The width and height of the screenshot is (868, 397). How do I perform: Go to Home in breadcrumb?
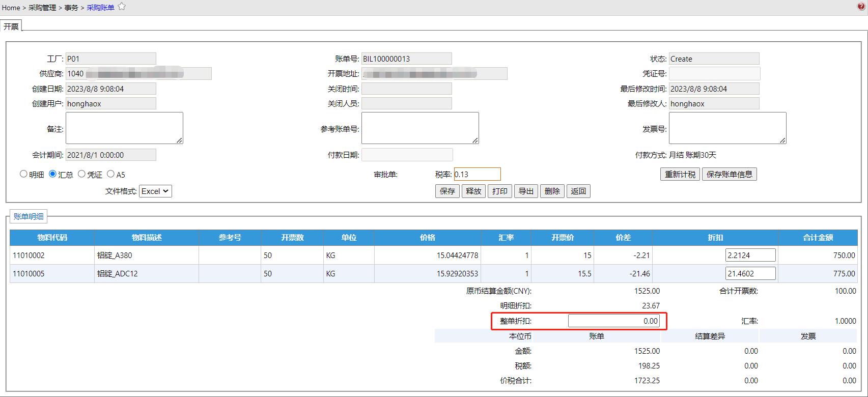tap(11, 8)
